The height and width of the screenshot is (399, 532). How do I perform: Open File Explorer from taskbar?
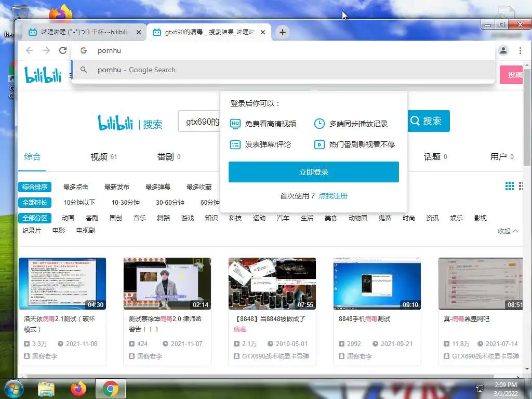46,389
